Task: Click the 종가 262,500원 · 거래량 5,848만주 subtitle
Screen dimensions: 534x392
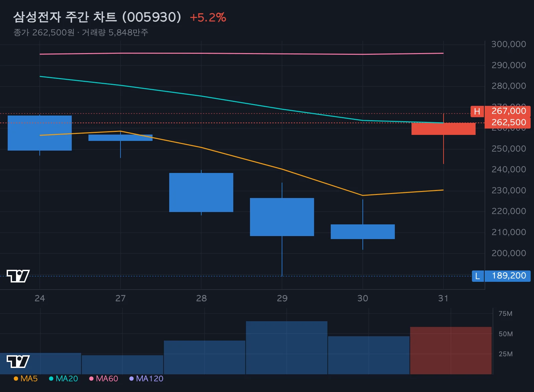Action: pyautogui.click(x=81, y=32)
